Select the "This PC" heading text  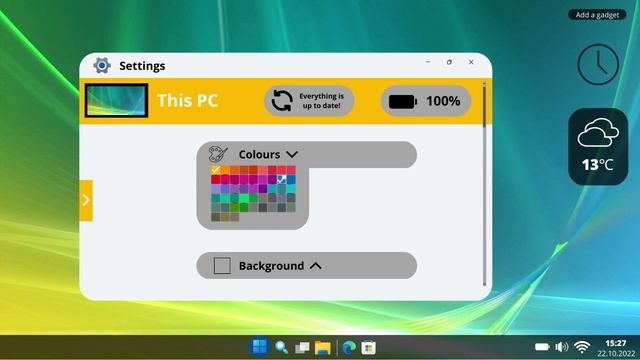(188, 100)
